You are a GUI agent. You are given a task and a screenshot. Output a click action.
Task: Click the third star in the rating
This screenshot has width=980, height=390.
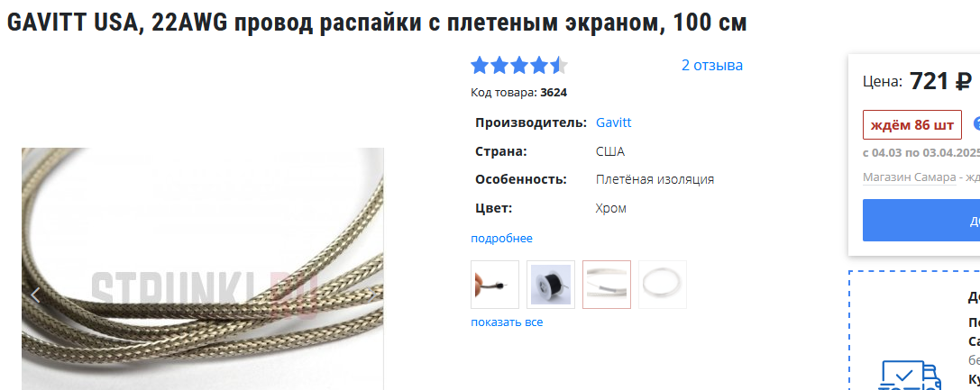click(519, 66)
